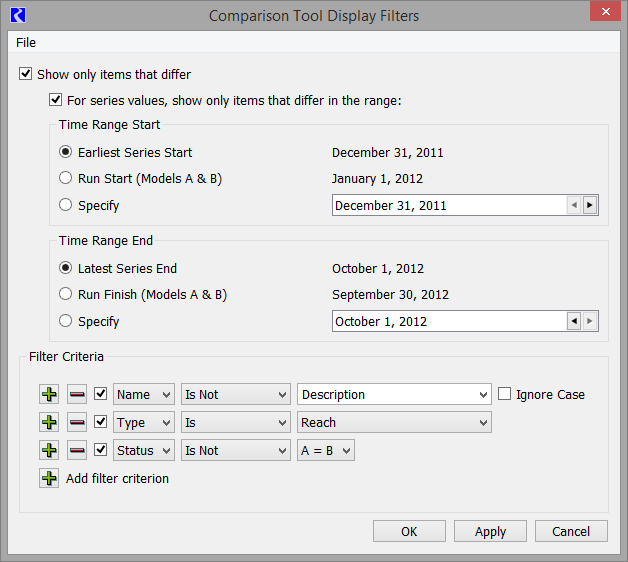Viewport: 628px width, 562px height.
Task: Click the RiverWare app icon in title bar
Action: pyautogui.click(x=17, y=15)
